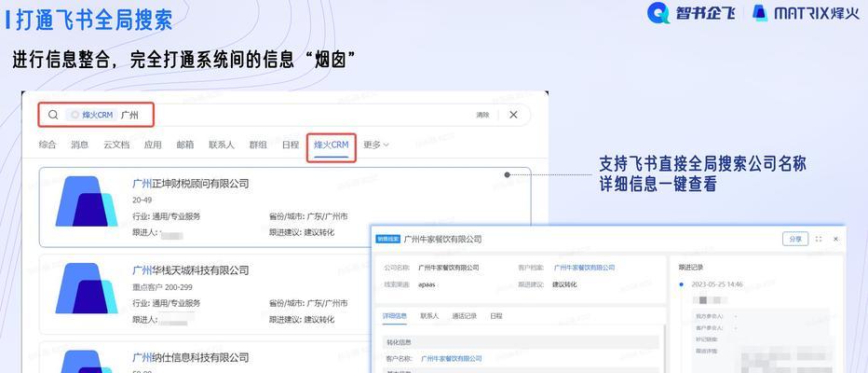Click 清除 to clear the search
This screenshot has width=868, height=373.
coord(482,115)
